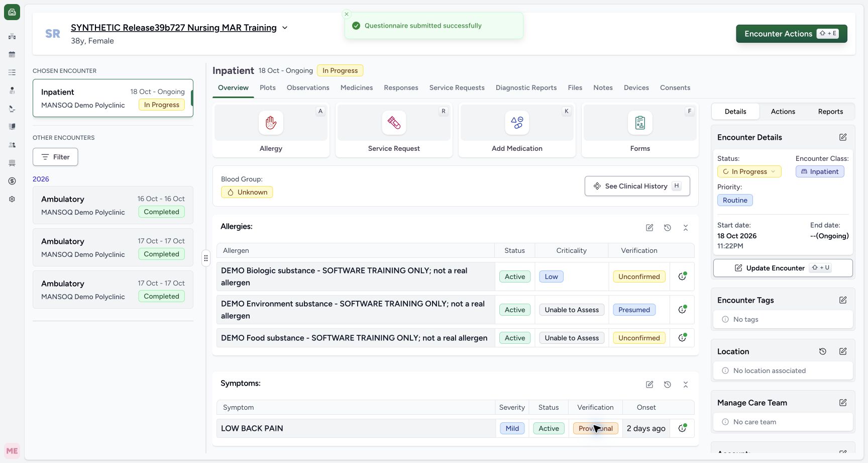
Task: Open history icon for LOW BACK PAIN row
Action: 682,428
